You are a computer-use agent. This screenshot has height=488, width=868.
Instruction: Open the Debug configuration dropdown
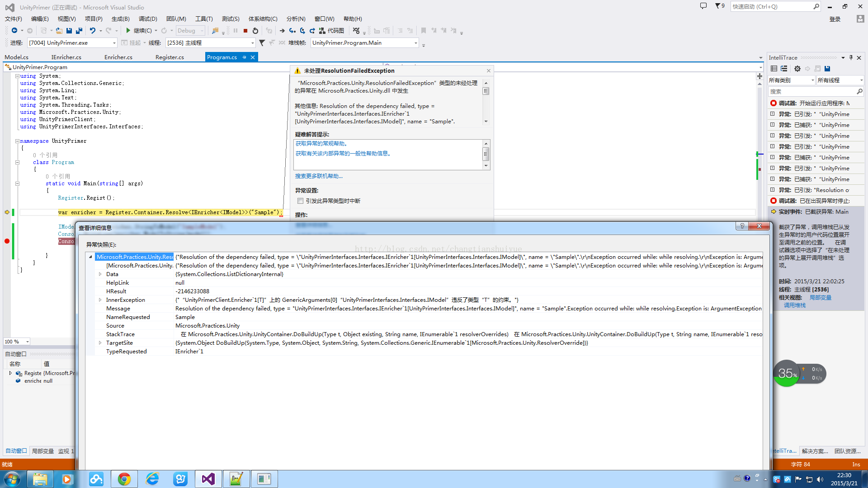(190, 30)
